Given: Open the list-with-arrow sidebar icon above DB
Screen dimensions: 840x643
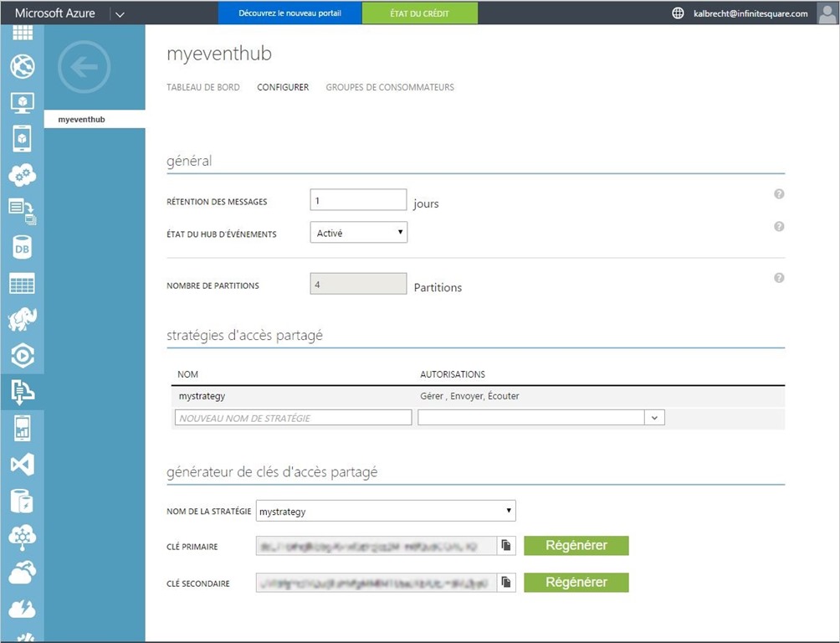Looking at the screenshot, I should [x=22, y=211].
